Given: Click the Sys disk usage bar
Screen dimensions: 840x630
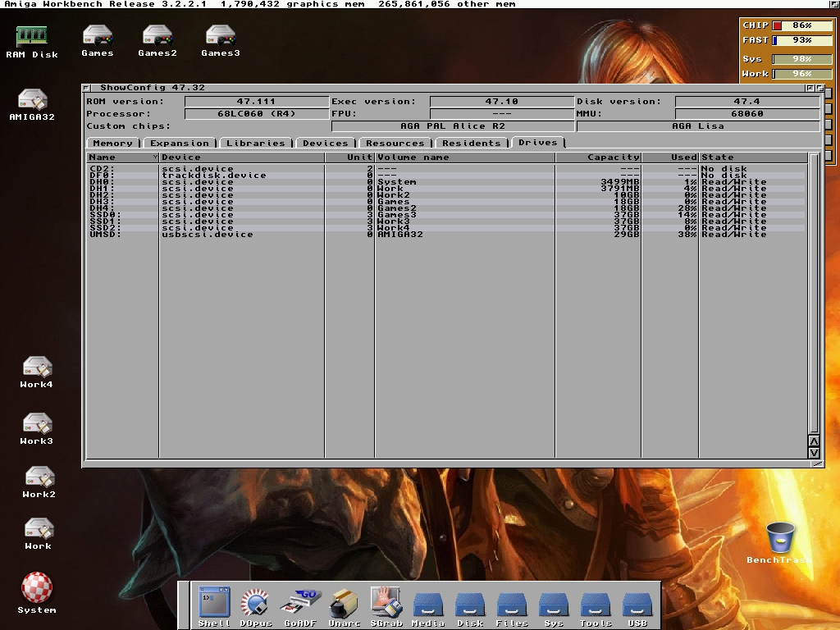Looking at the screenshot, I should (801, 59).
